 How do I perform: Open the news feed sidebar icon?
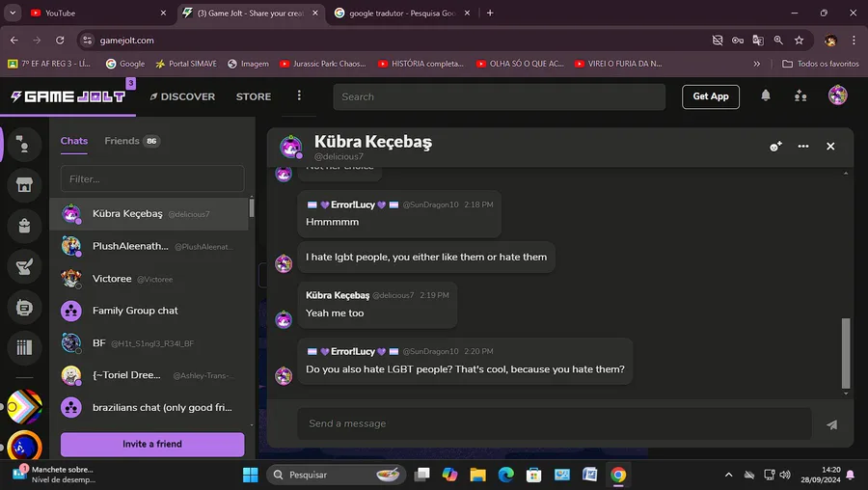(x=24, y=308)
